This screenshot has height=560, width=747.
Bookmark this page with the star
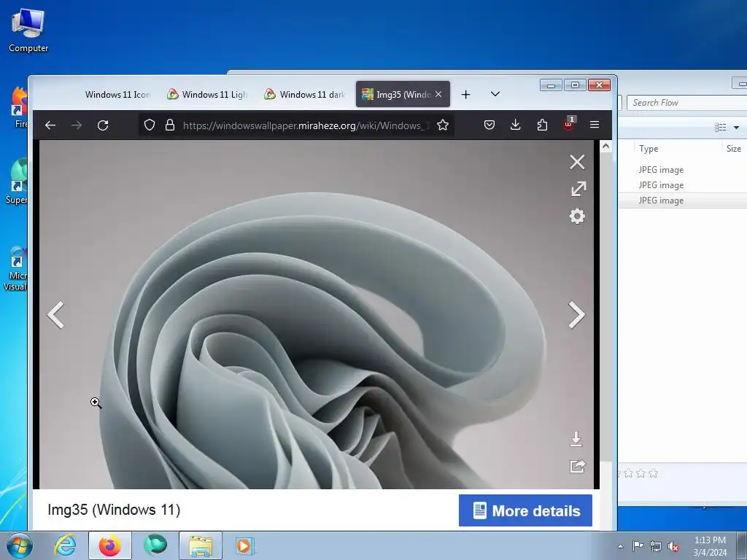coord(443,125)
